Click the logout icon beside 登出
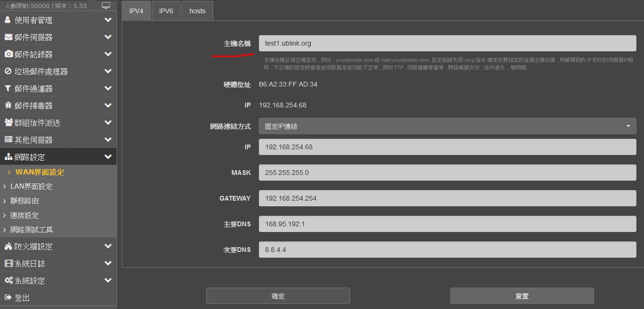644x309 pixels. tap(8, 298)
